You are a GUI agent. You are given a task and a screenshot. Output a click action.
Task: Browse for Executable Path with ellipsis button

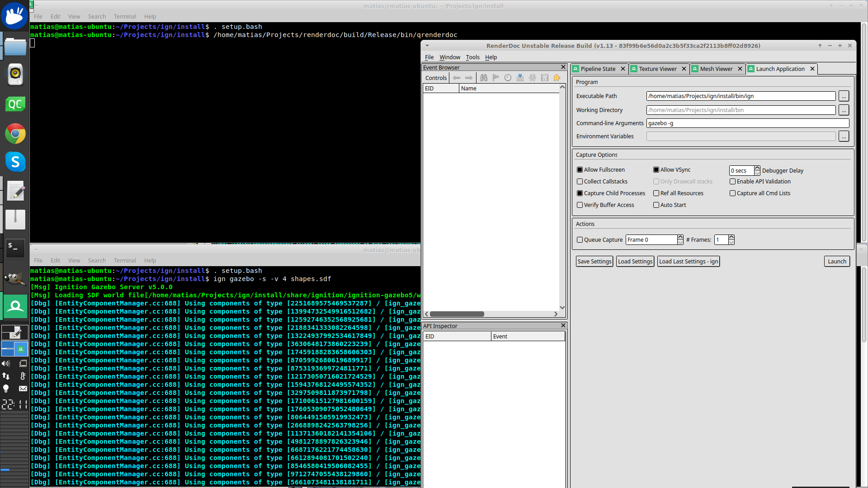[844, 96]
